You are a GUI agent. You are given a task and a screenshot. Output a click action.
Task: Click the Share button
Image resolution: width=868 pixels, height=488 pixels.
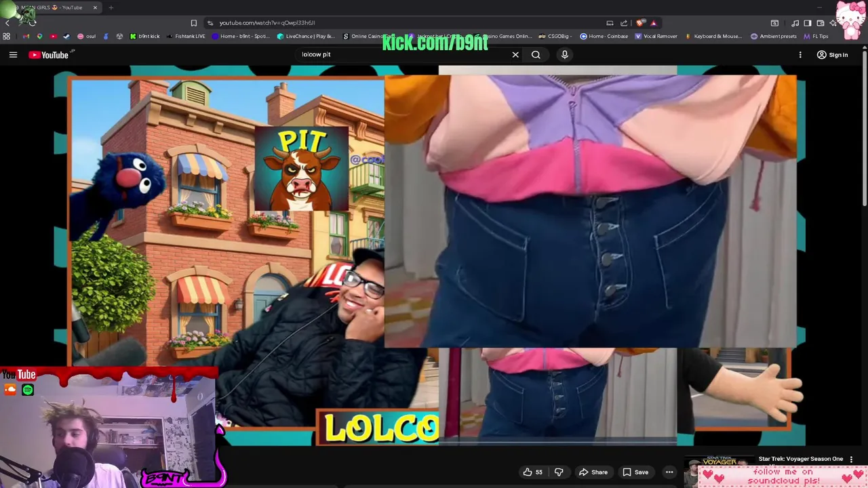pos(593,472)
